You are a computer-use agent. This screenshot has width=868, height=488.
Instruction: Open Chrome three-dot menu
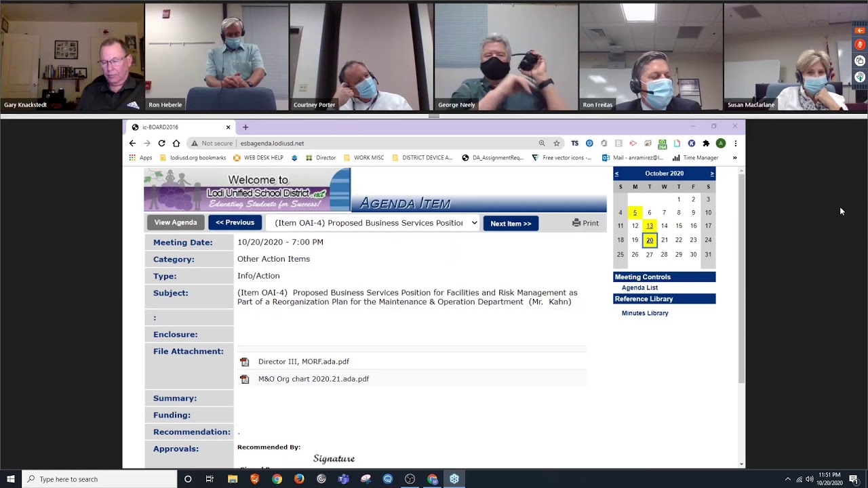click(735, 143)
